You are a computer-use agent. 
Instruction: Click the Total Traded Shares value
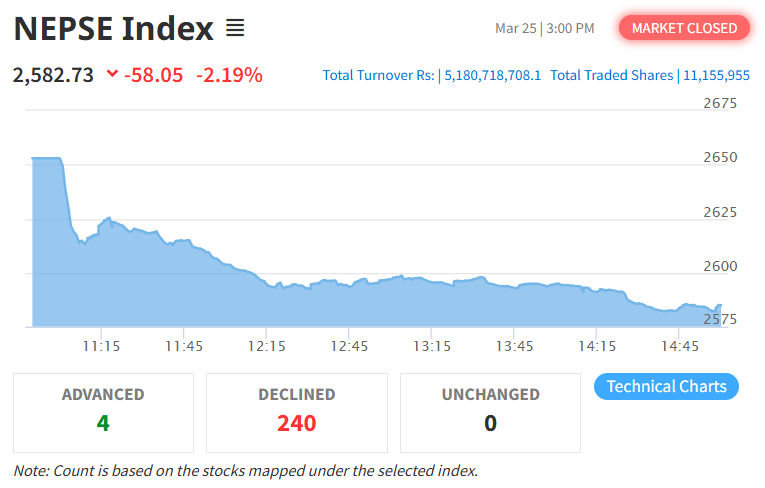[x=717, y=75]
